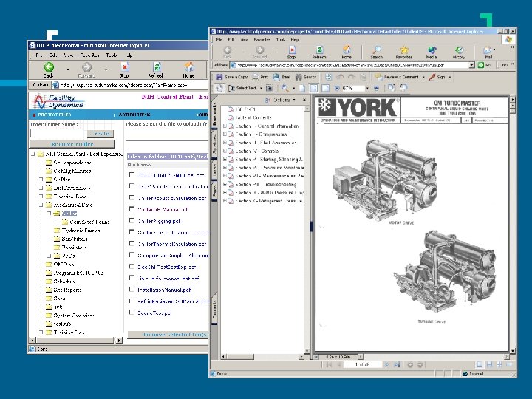This screenshot has height=399, width=532.
Task: Click Home in the PDF browser window
Action: 347,52
